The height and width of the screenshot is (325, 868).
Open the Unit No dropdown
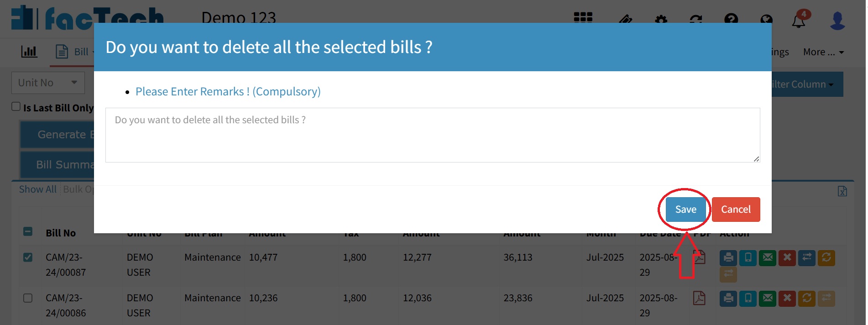coord(48,83)
